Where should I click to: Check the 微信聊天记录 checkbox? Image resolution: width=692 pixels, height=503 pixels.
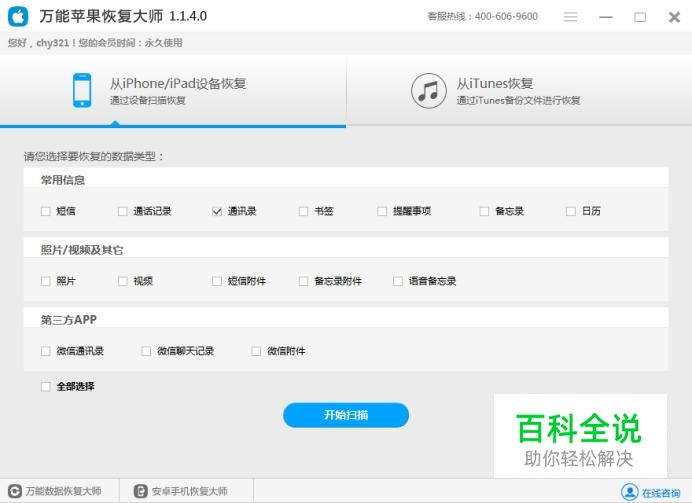(x=146, y=351)
